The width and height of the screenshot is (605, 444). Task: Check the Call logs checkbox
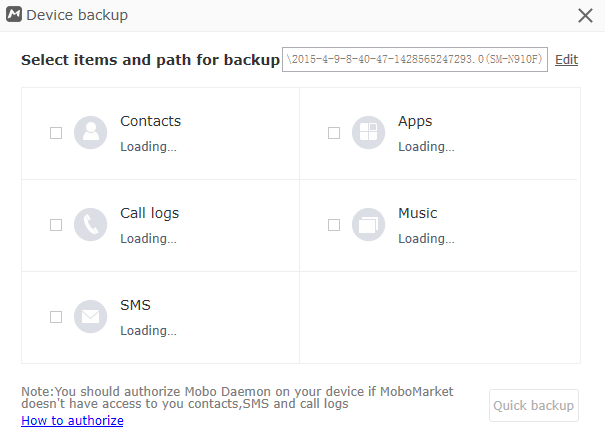pos(56,225)
